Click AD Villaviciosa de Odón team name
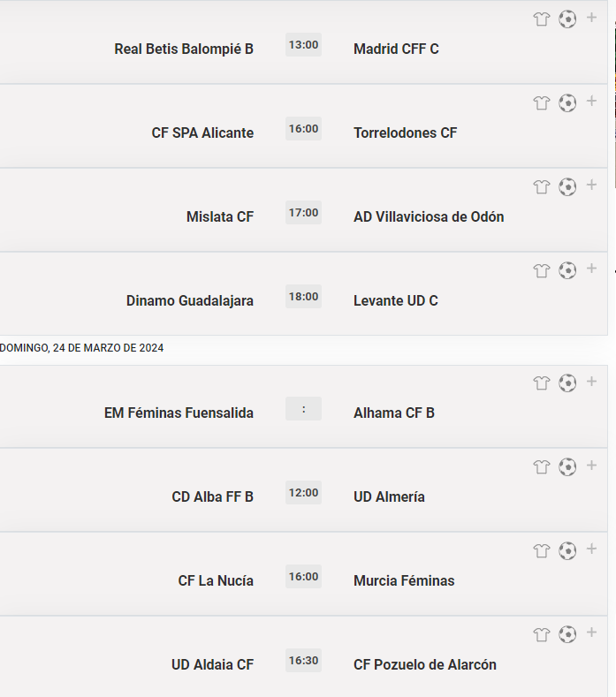 (x=429, y=217)
